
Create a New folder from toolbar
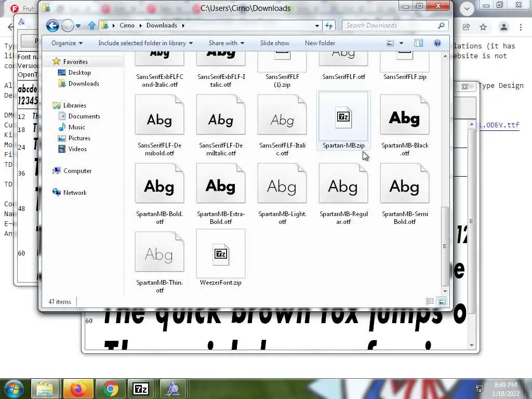[320, 43]
